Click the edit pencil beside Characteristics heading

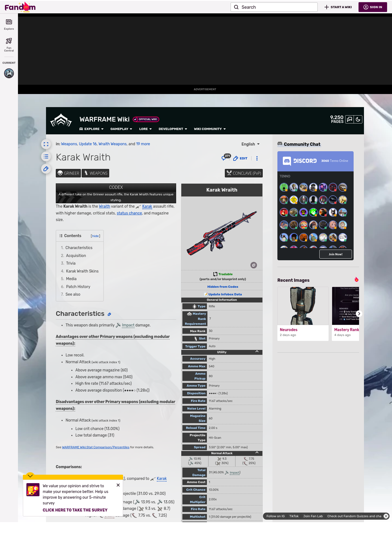pos(109,314)
